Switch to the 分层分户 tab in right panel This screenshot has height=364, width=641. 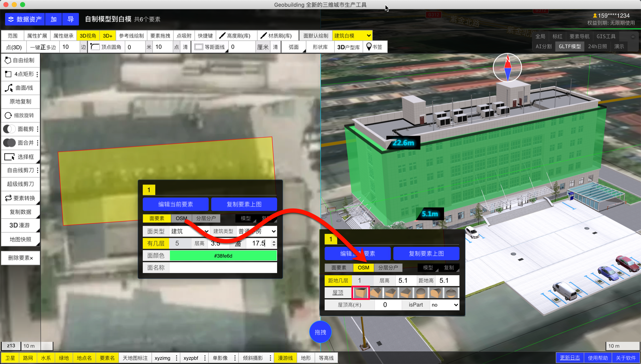(388, 268)
